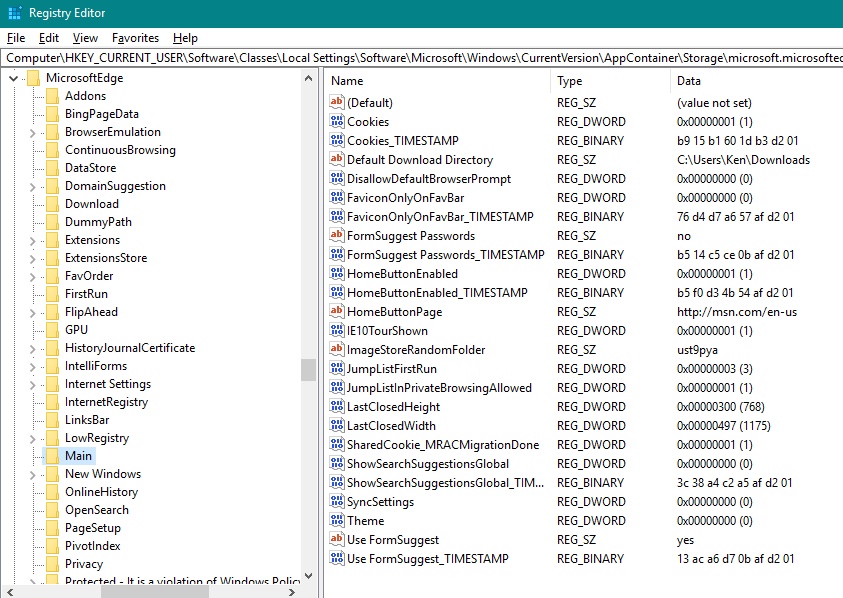Click tree pane vertical scrollbar up arrow
843x598 pixels.
coord(309,79)
